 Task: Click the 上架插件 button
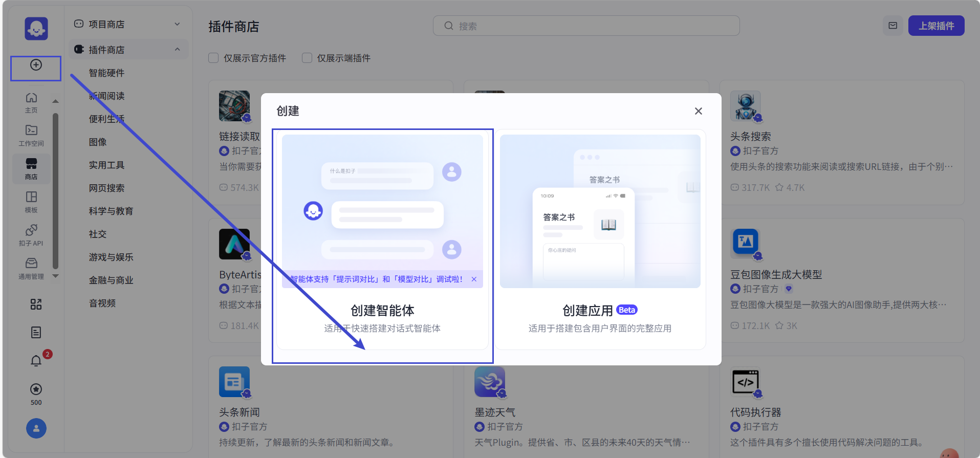(x=936, y=26)
